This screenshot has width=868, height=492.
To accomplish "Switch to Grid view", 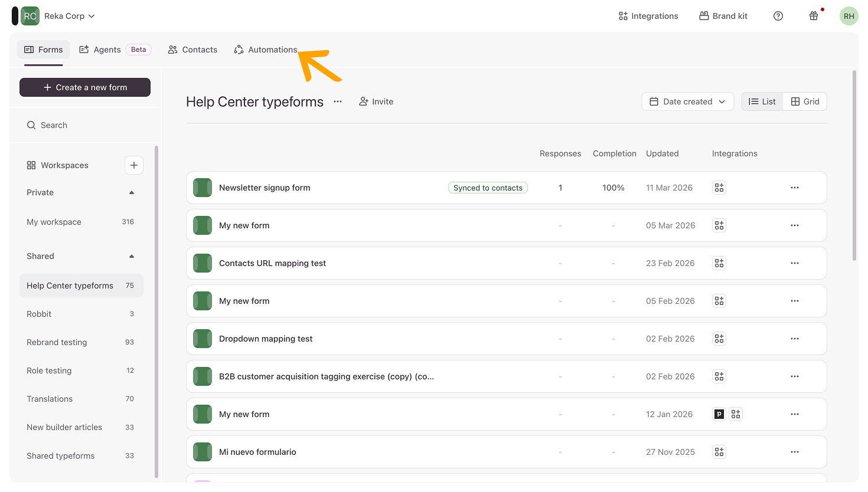I will tap(805, 101).
